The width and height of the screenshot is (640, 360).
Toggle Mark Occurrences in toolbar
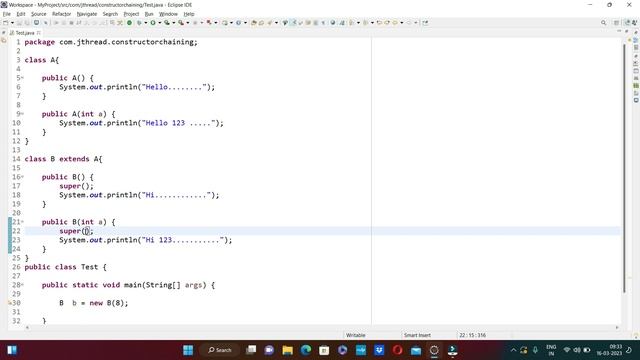[293, 23]
